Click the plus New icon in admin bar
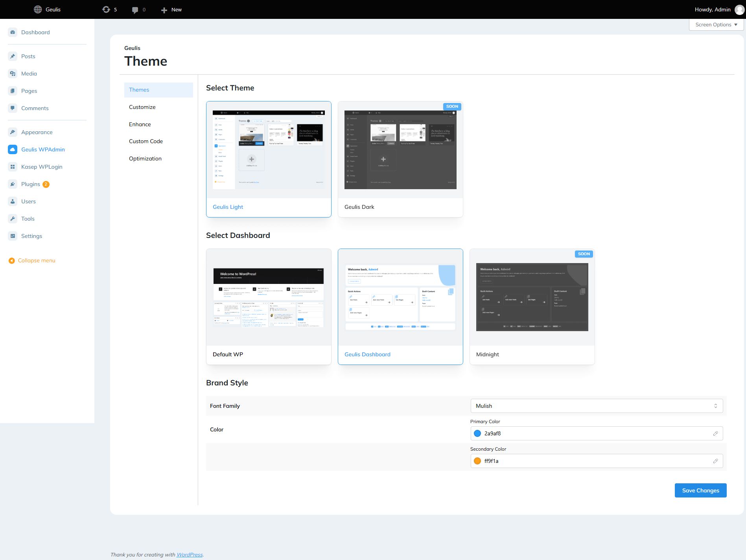 point(164,10)
